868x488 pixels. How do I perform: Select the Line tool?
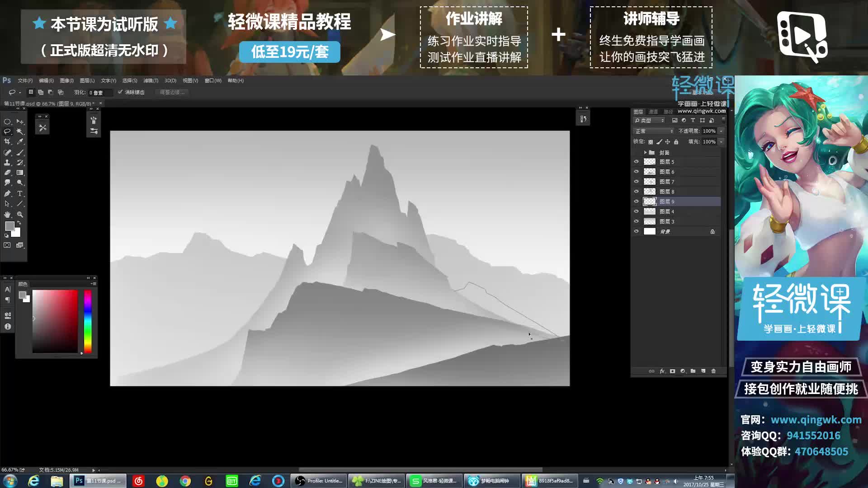tap(20, 204)
